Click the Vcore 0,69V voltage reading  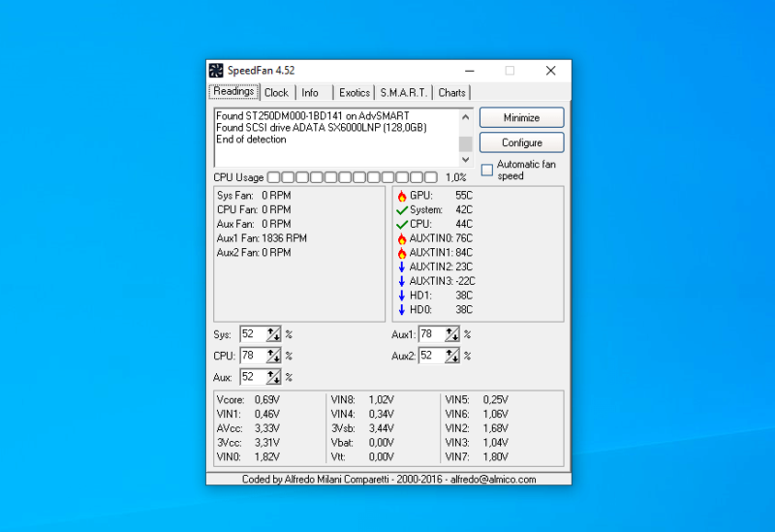(248, 399)
